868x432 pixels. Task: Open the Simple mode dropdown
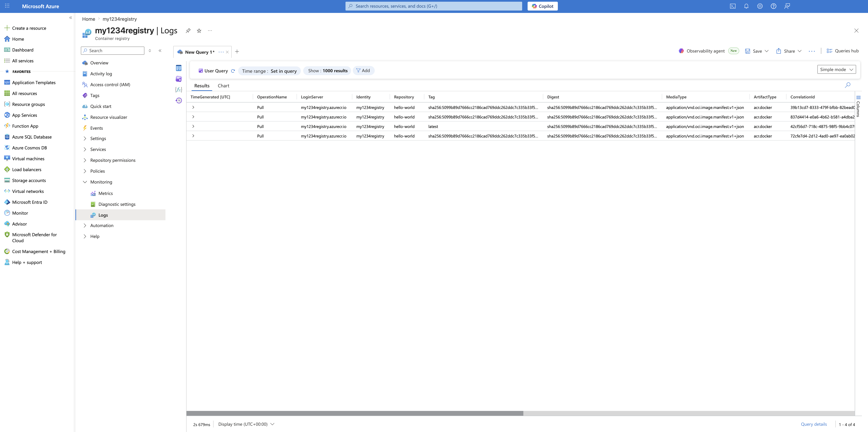[836, 70]
